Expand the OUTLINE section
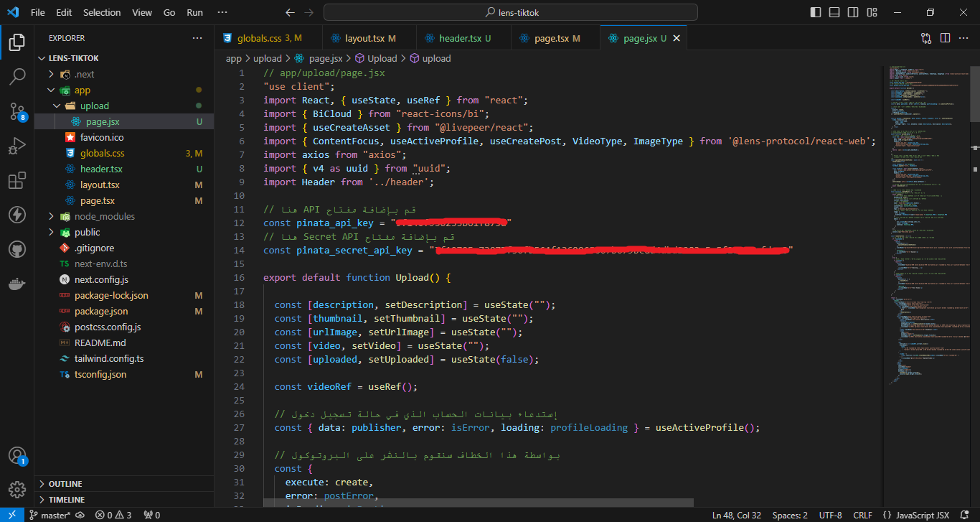This screenshot has height=522, width=980. coord(65,484)
